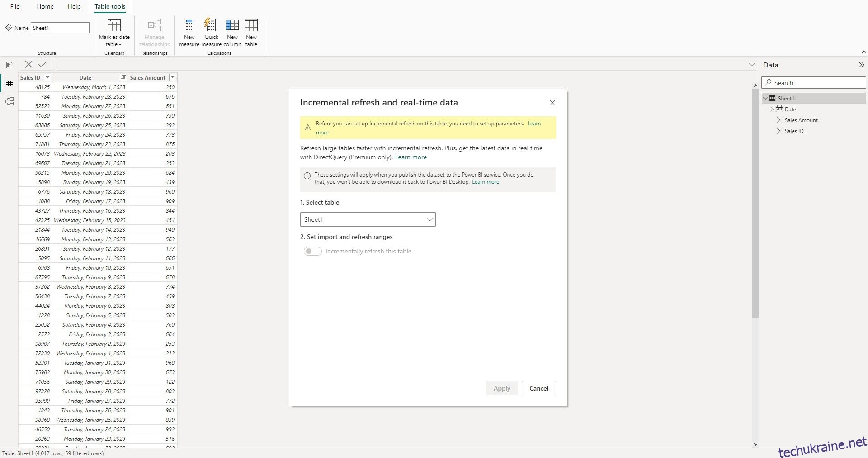Switch to the Home tab
868x458 pixels.
pos(45,6)
